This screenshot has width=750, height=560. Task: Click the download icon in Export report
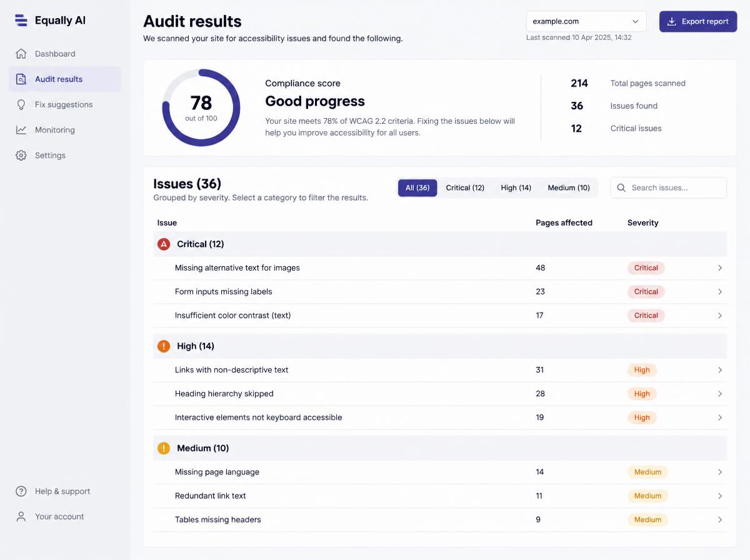[672, 21]
